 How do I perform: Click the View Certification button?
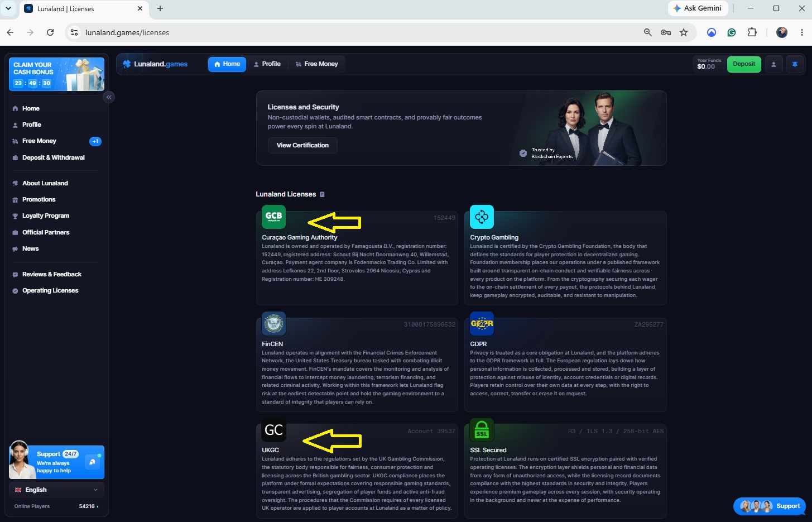pyautogui.click(x=302, y=145)
